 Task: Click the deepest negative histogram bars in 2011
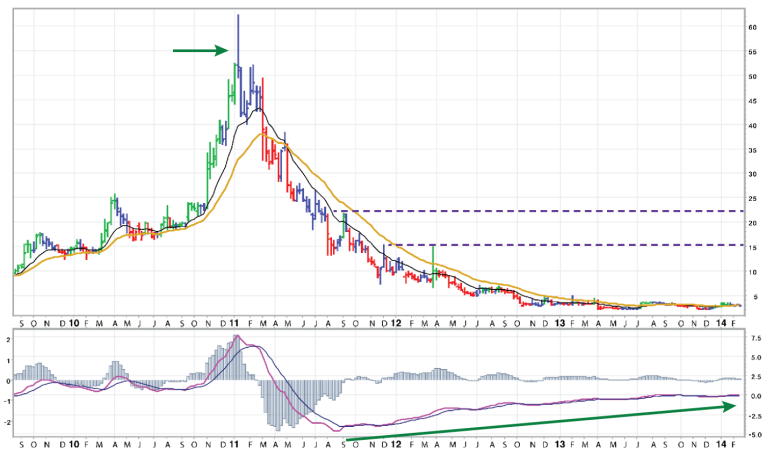[277, 405]
